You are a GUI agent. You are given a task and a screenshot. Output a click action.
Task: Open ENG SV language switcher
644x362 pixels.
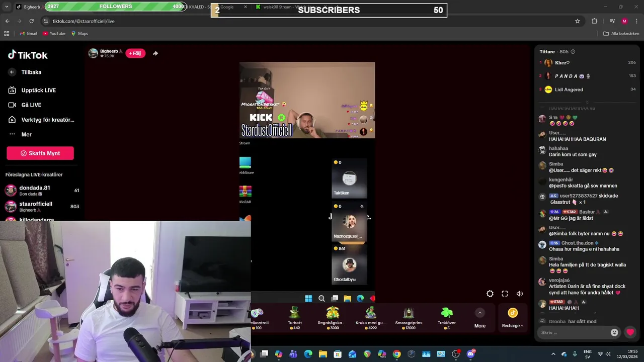coord(587,354)
